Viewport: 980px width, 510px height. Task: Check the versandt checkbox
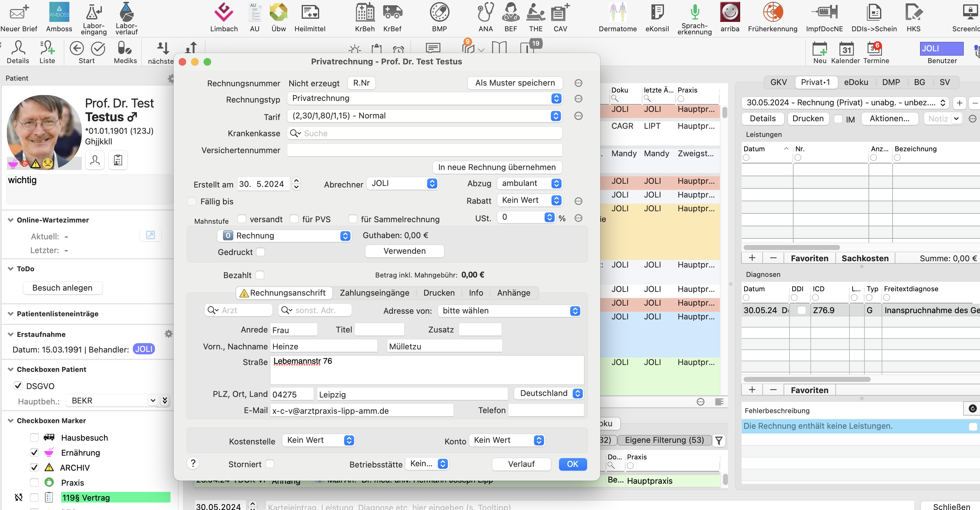click(242, 219)
